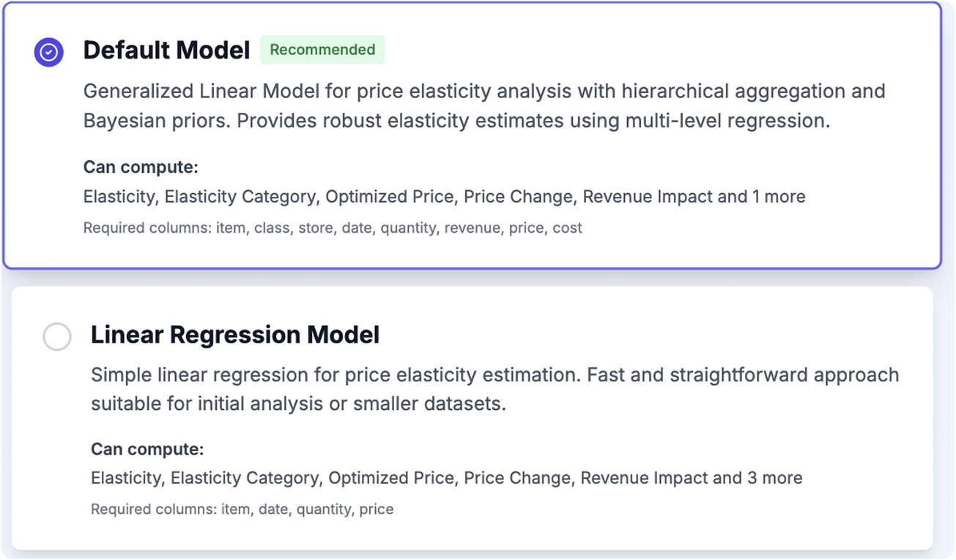Click the empty circle icon beside Linear Regression Model
956x560 pixels.
(56, 337)
